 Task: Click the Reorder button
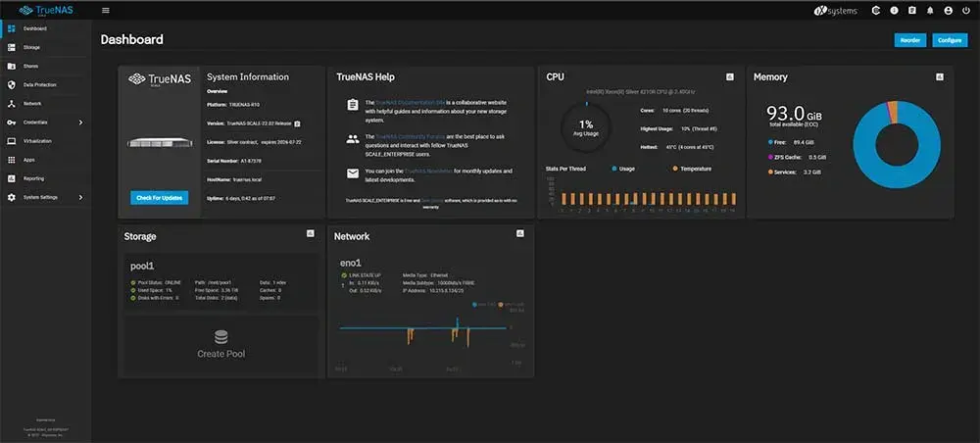[x=908, y=39]
